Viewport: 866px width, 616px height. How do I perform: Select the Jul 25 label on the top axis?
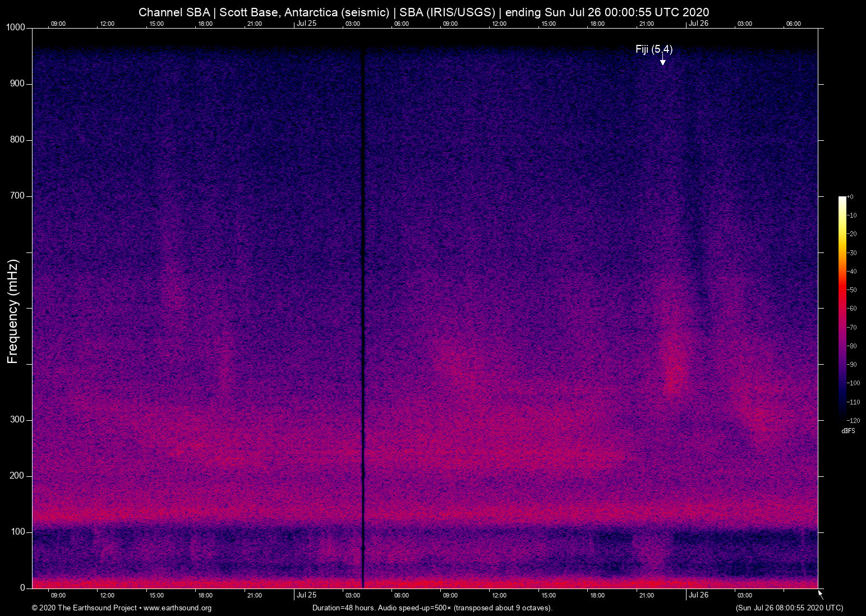307,24
